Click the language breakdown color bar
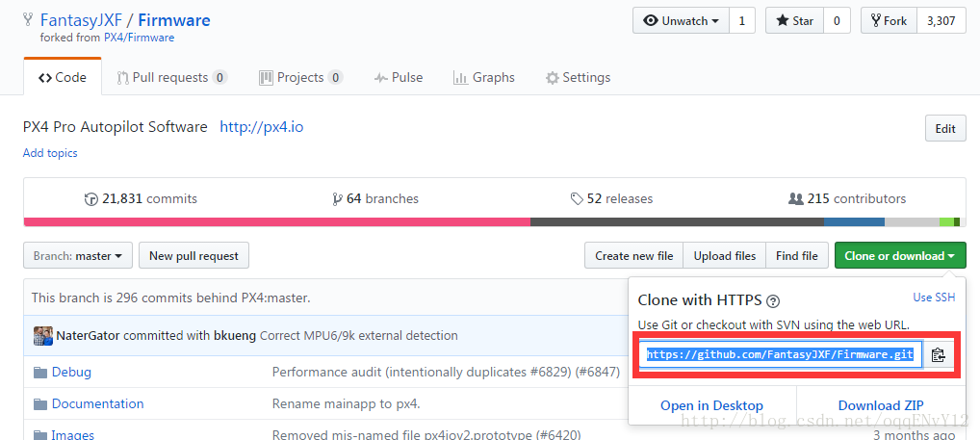The width and height of the screenshot is (980, 440). click(x=495, y=221)
